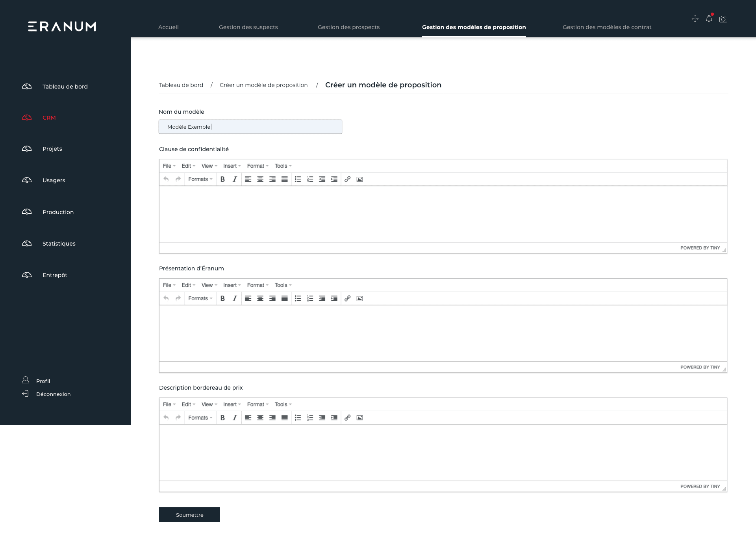756x551 pixels.
Task: Insert image in Clause de confidentialité editor
Action: pyautogui.click(x=359, y=179)
